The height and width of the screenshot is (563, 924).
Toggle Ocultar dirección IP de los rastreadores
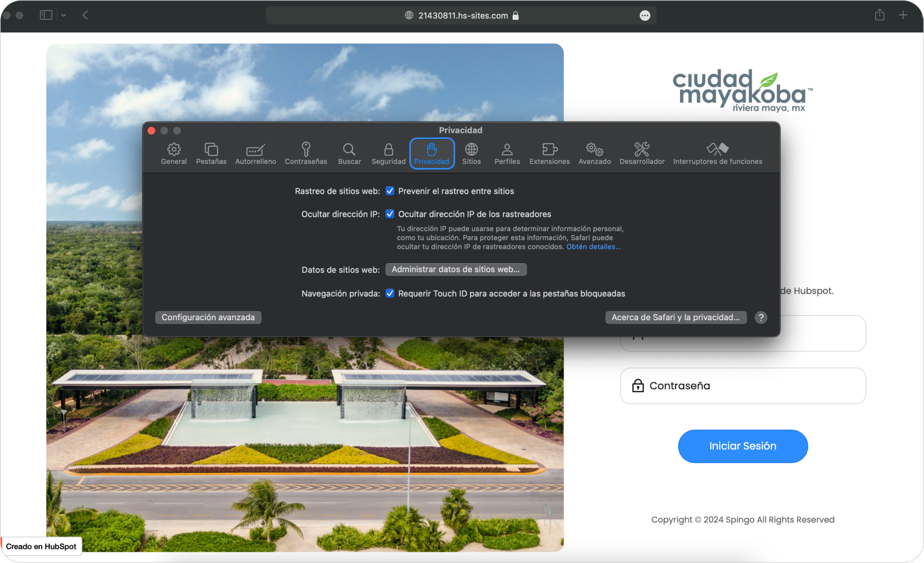[x=390, y=214]
